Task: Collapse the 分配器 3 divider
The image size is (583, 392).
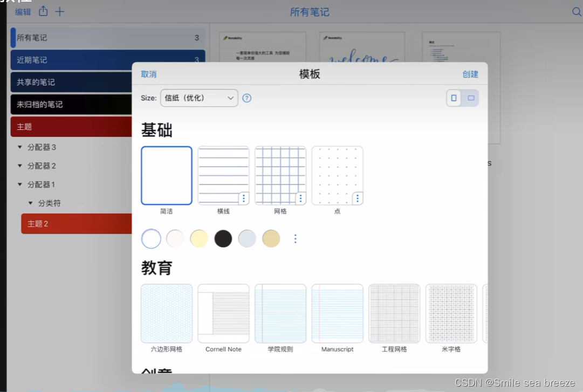Action: (20, 147)
